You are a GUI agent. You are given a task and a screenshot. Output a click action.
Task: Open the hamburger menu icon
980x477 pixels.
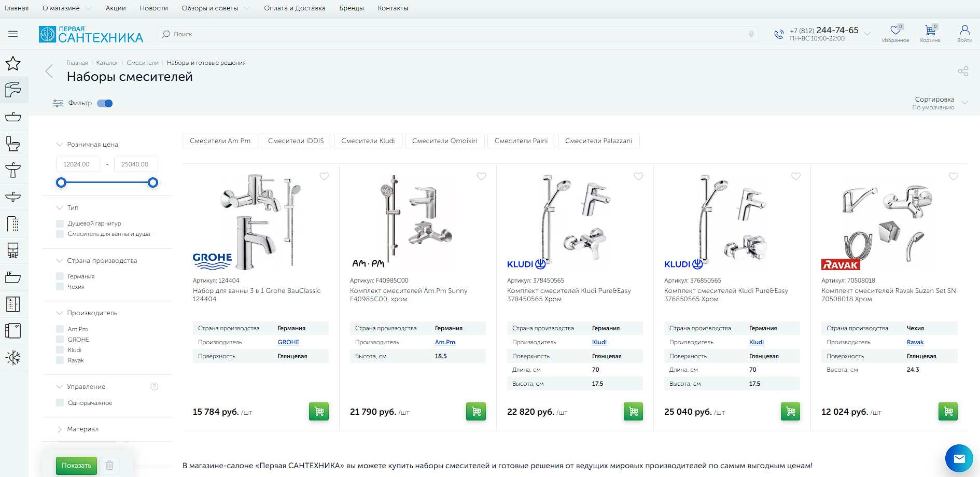point(13,34)
